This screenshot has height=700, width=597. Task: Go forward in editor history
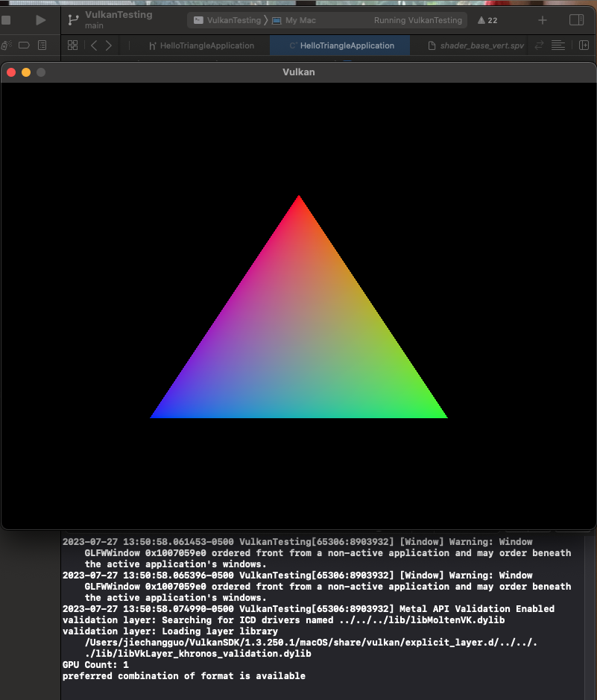(109, 45)
